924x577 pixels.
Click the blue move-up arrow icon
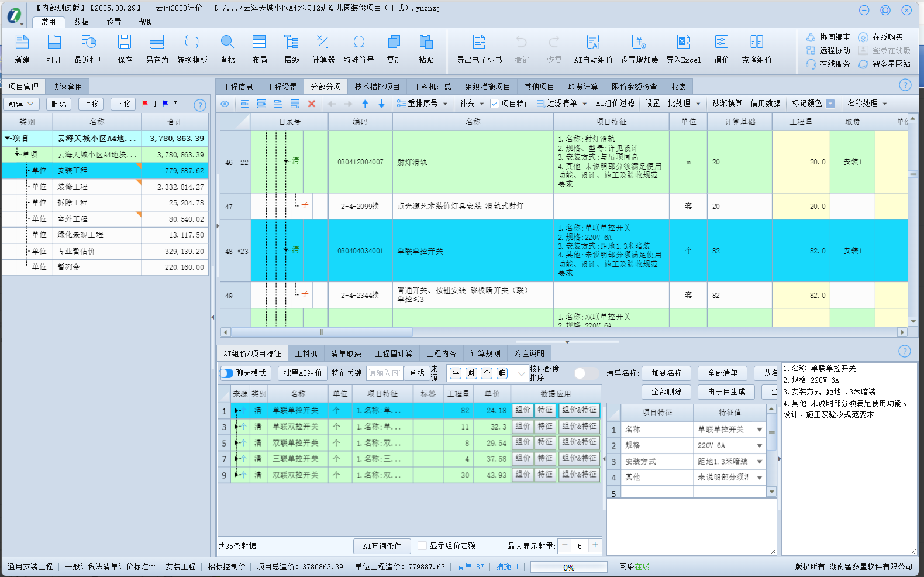click(365, 104)
